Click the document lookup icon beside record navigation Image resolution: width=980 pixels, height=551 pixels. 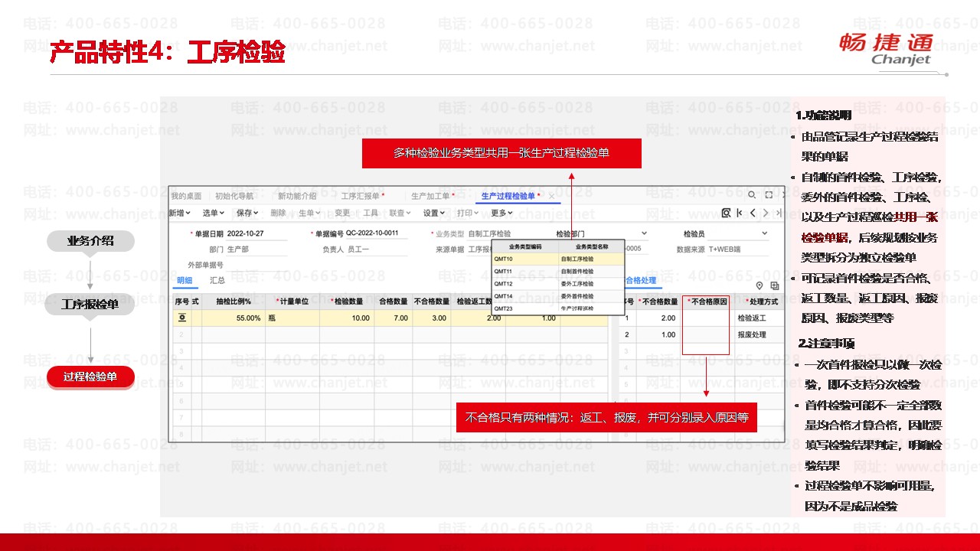(727, 213)
